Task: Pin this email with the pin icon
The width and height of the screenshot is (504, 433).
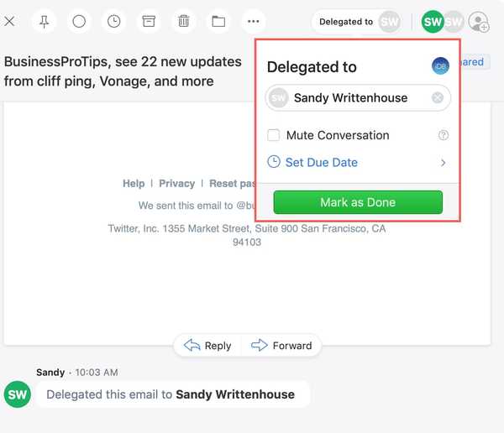Action: point(44,22)
